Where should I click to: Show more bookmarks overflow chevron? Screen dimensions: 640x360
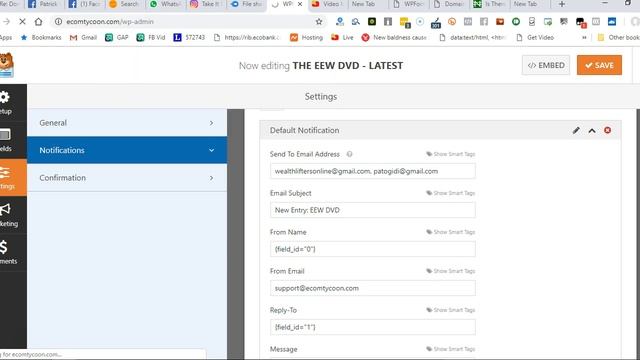click(584, 38)
